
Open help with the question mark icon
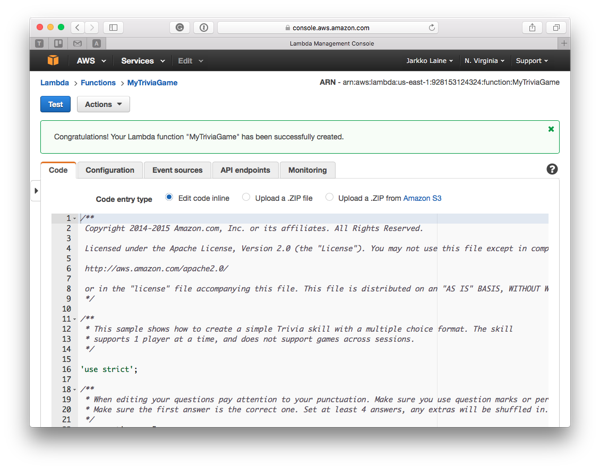552,169
